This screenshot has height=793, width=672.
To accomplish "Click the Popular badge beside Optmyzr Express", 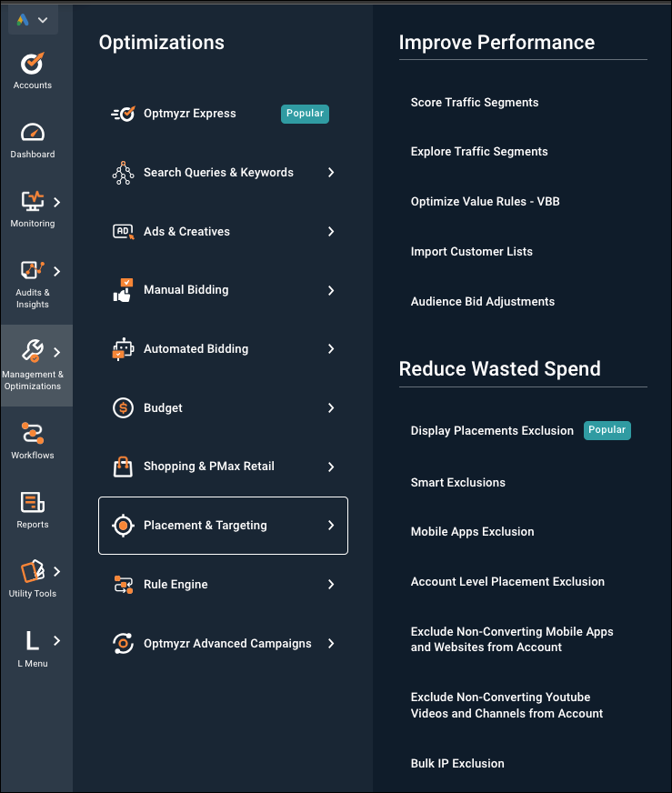I will point(305,114).
